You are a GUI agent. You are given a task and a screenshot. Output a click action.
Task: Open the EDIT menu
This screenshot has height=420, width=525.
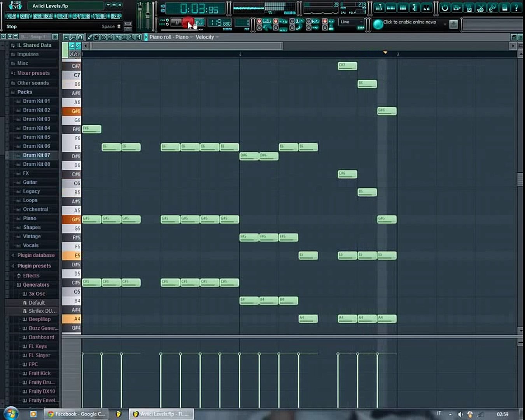[x=25, y=16]
